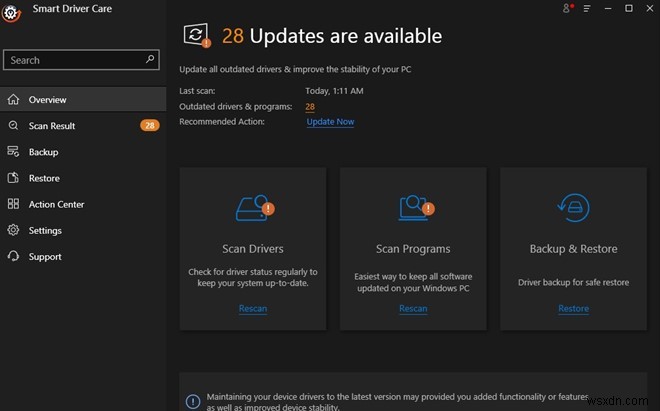The width and height of the screenshot is (660, 411).
Task: Click the Backup sidebar icon
Action: coord(13,152)
